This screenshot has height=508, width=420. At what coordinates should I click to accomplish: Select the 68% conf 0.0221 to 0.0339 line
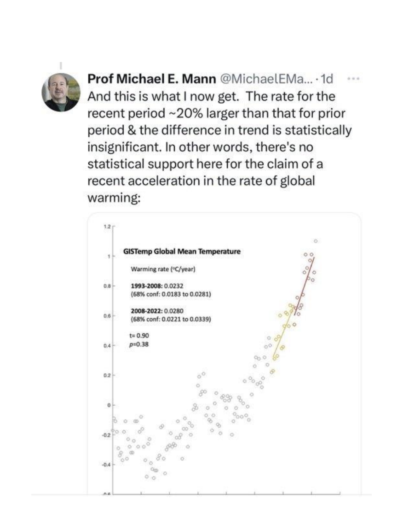click(171, 319)
